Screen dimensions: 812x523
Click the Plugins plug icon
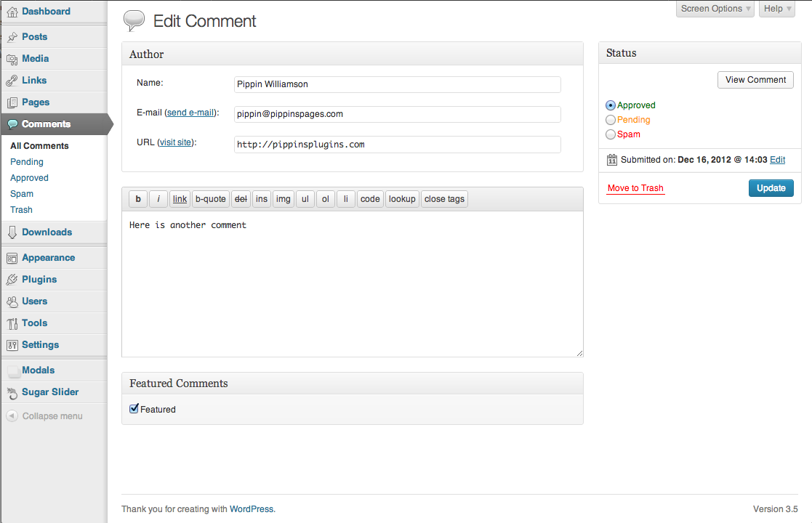pos(12,280)
